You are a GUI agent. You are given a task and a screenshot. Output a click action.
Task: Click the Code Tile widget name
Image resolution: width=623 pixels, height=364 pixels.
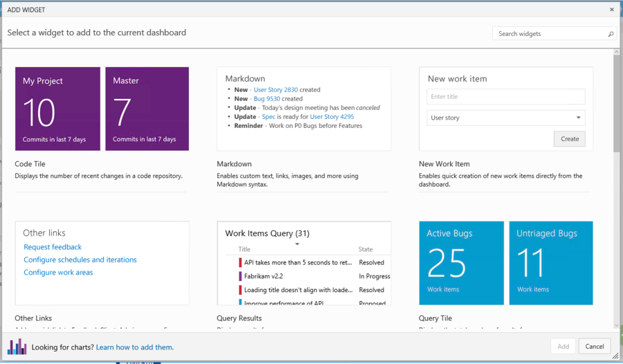pyautogui.click(x=30, y=164)
